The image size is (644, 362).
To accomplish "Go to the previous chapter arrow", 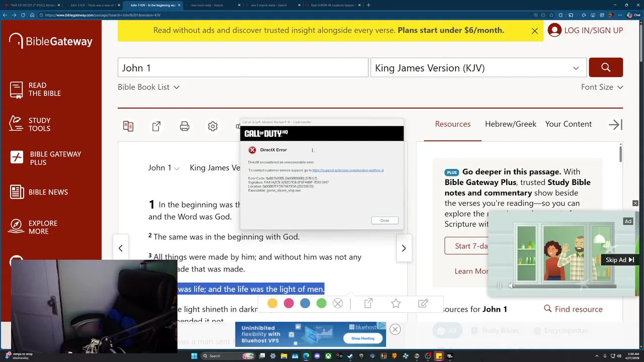I will (x=120, y=248).
